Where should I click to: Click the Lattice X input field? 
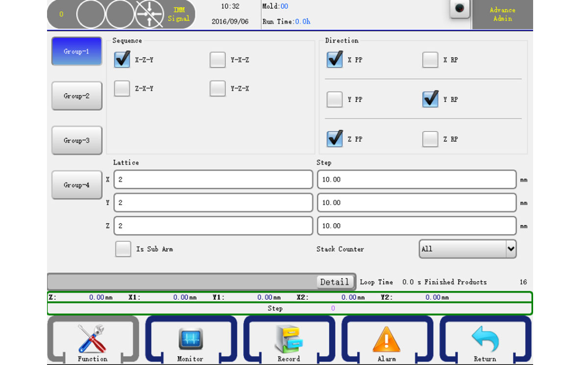[x=213, y=180]
